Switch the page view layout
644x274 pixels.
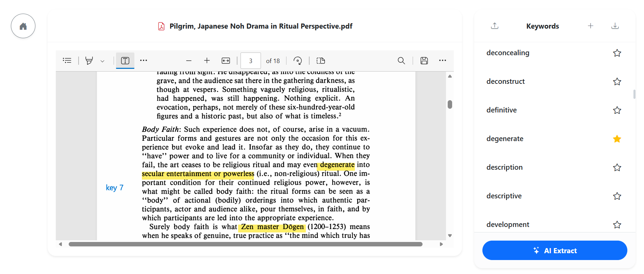tap(321, 61)
